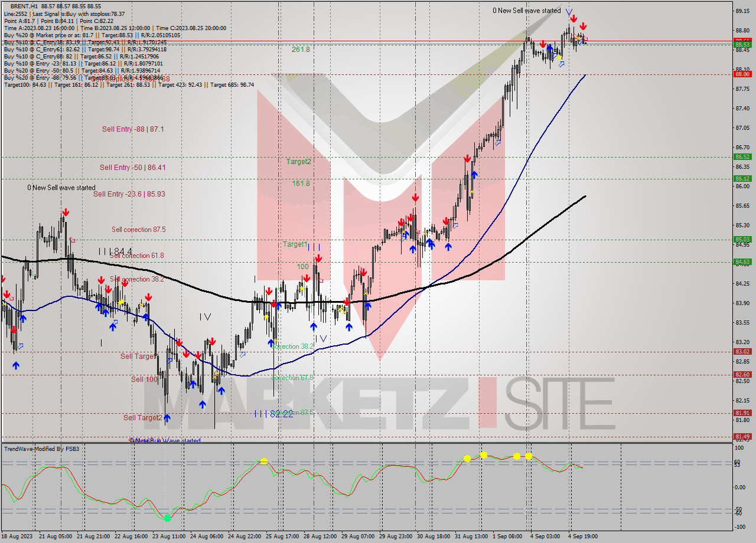Click the '4 Sep 19:00' time axis label

(x=582, y=537)
